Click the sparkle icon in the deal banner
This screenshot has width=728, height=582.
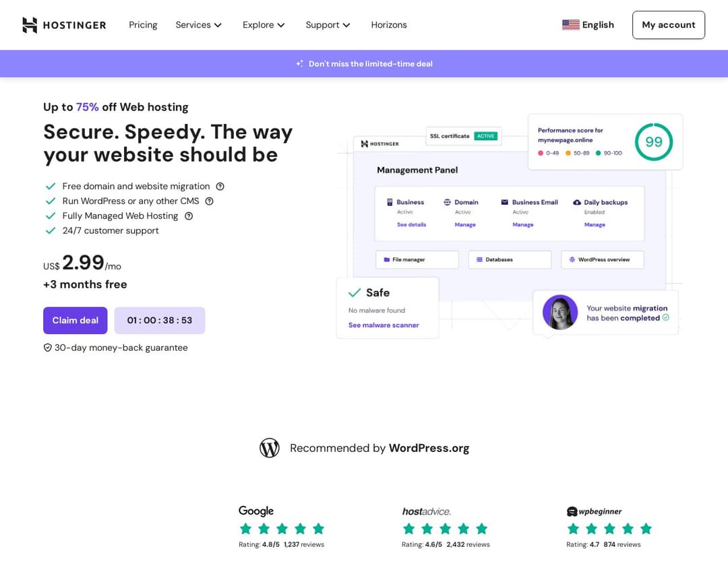pyautogui.click(x=299, y=64)
